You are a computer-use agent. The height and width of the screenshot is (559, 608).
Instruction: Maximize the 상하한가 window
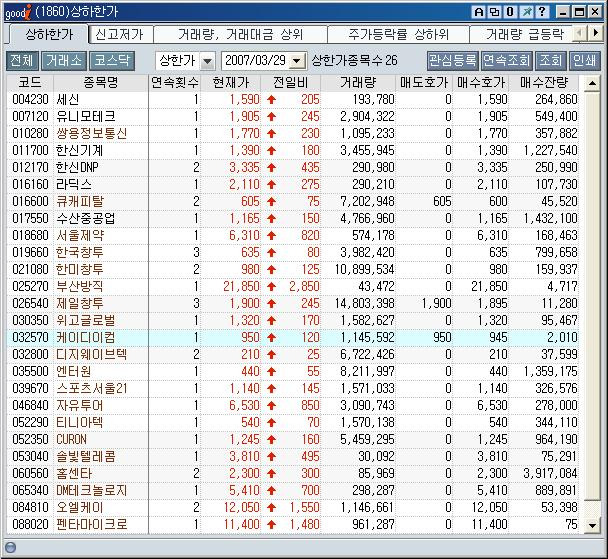[579, 12]
